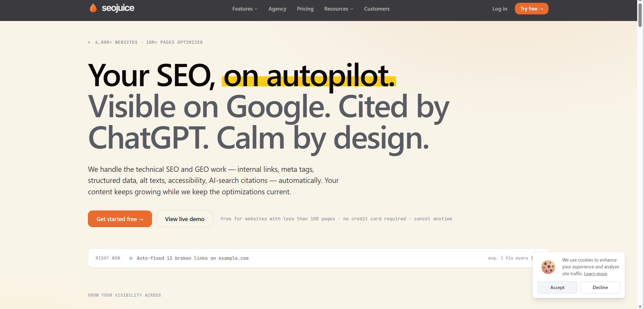Viewport: 644px width, 309px height.
Task: Open the View live demo
Action: (185, 219)
